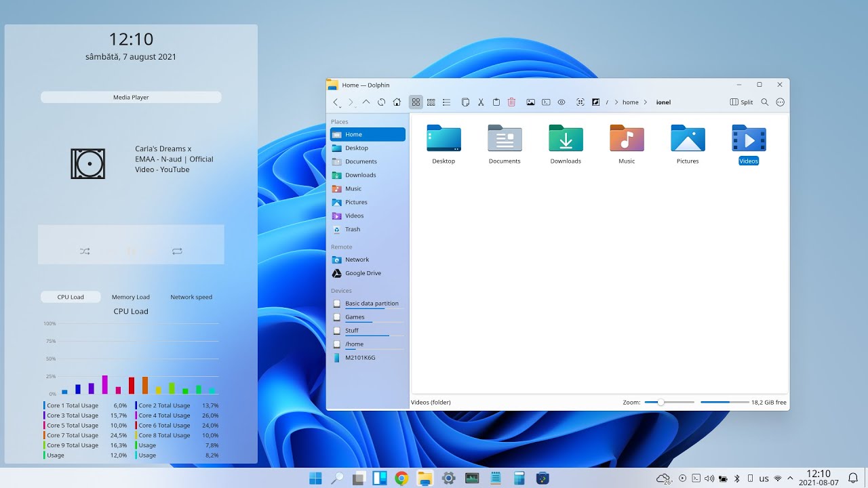Reload the current Dolphin folder view

click(x=382, y=102)
